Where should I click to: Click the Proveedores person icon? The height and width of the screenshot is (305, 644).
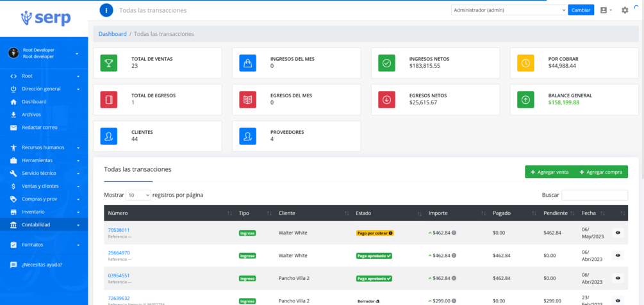247,136
